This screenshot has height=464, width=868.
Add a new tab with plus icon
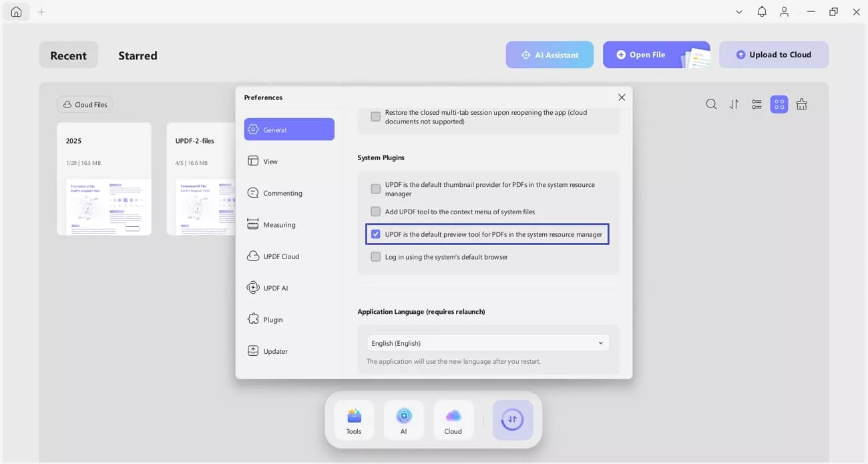click(41, 12)
